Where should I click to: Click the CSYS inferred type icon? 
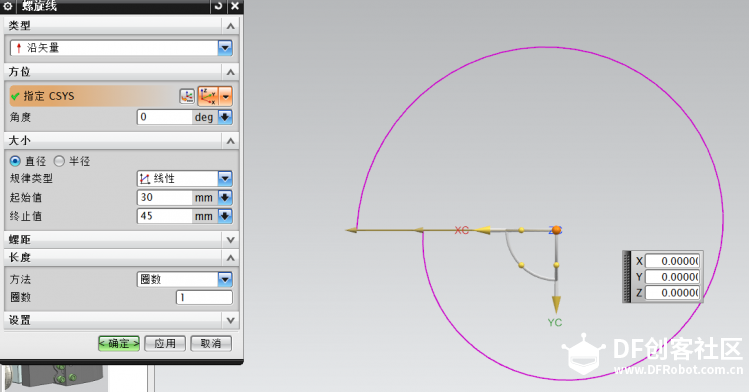coord(208,96)
